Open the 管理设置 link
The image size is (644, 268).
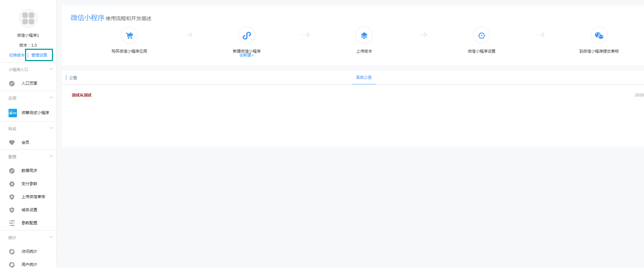39,55
